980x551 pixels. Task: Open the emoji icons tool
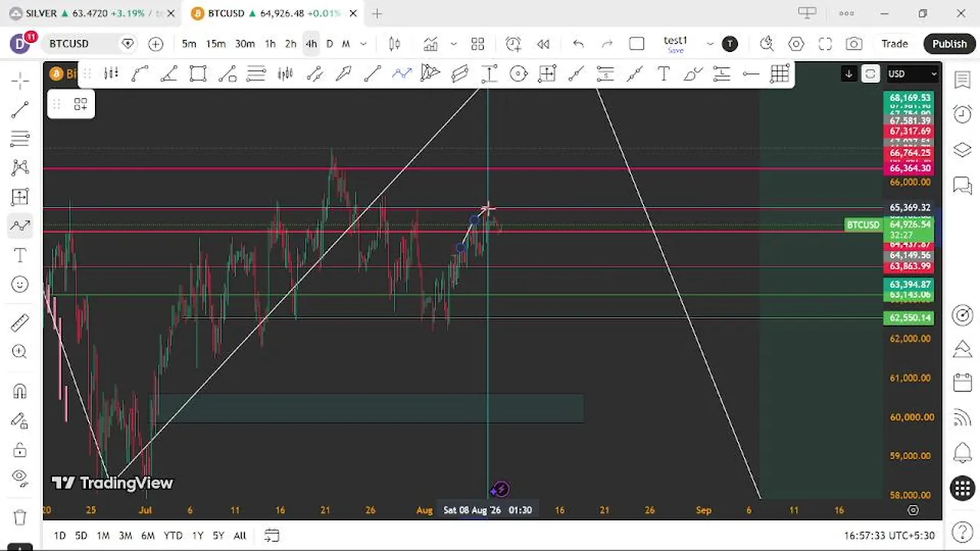[20, 284]
